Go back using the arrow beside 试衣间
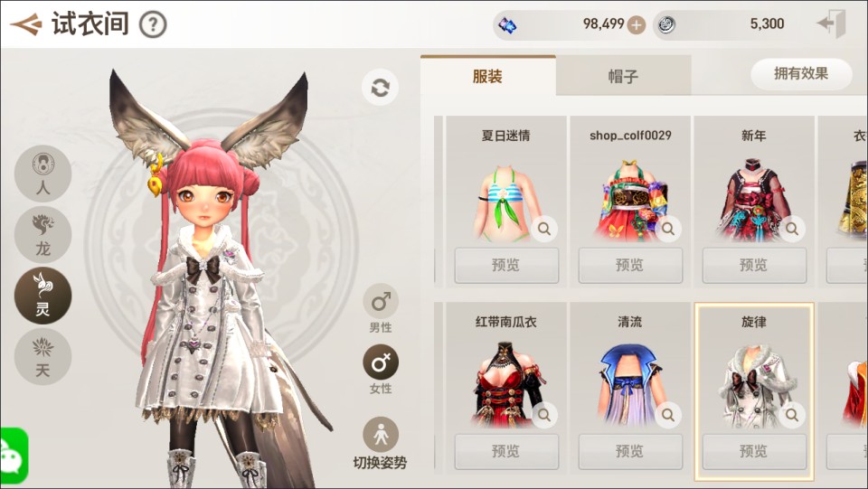This screenshot has width=868, height=489. (x=25, y=24)
